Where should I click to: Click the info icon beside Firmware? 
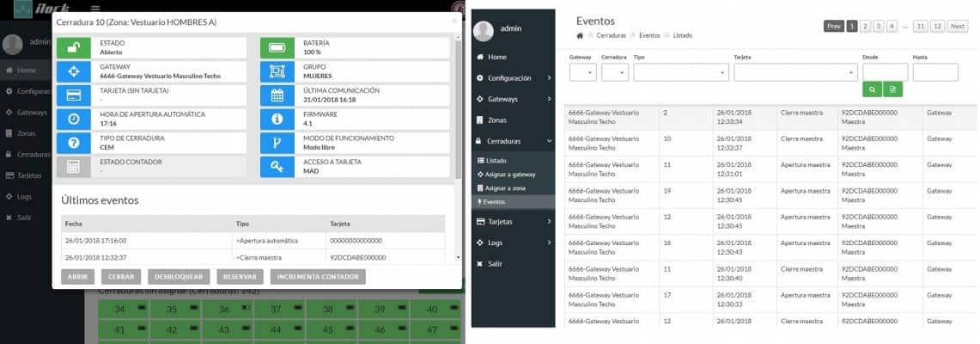tap(277, 119)
